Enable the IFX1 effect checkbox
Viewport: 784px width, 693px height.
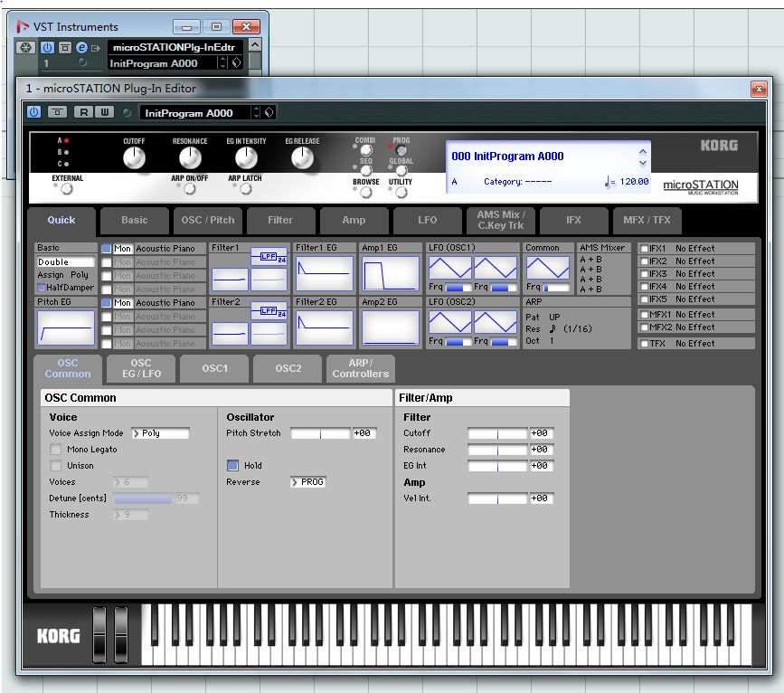coord(645,249)
